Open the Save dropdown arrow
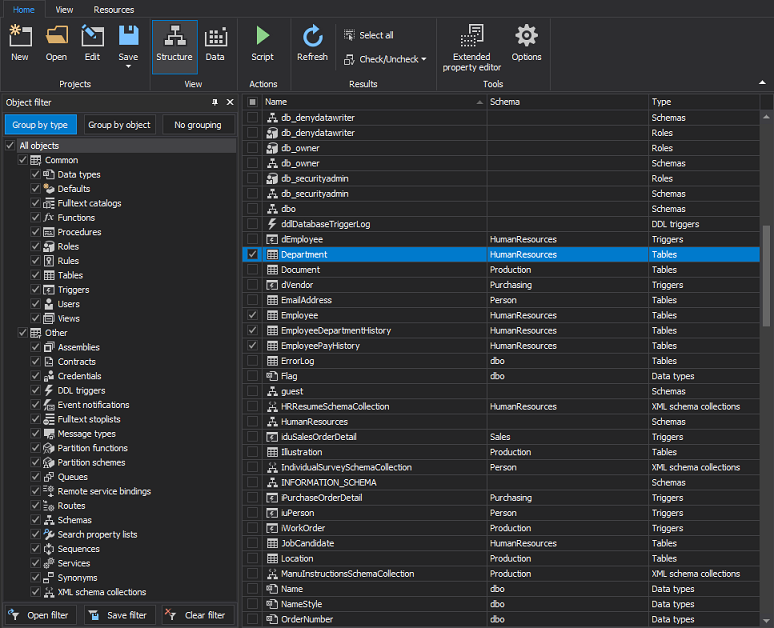Image resolution: width=774 pixels, height=628 pixels. [128, 67]
